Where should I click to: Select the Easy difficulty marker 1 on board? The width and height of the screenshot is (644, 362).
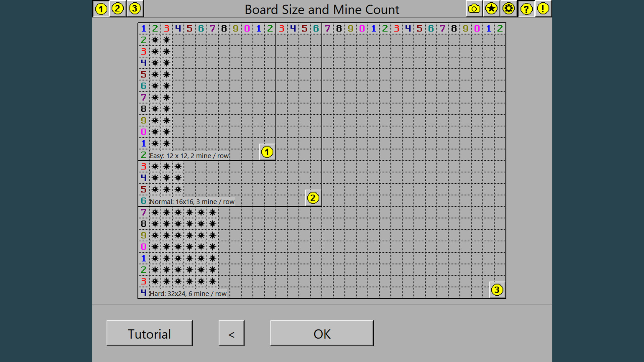coord(267,152)
